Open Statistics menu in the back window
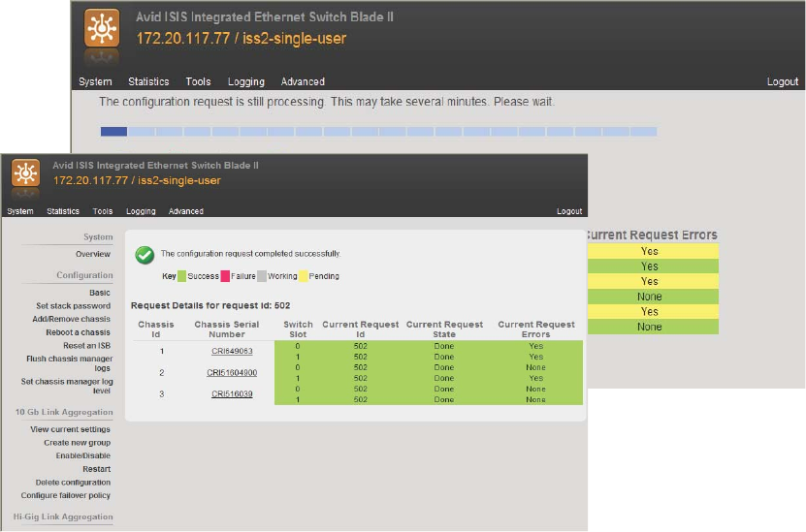The width and height of the screenshot is (806, 532). (148, 81)
